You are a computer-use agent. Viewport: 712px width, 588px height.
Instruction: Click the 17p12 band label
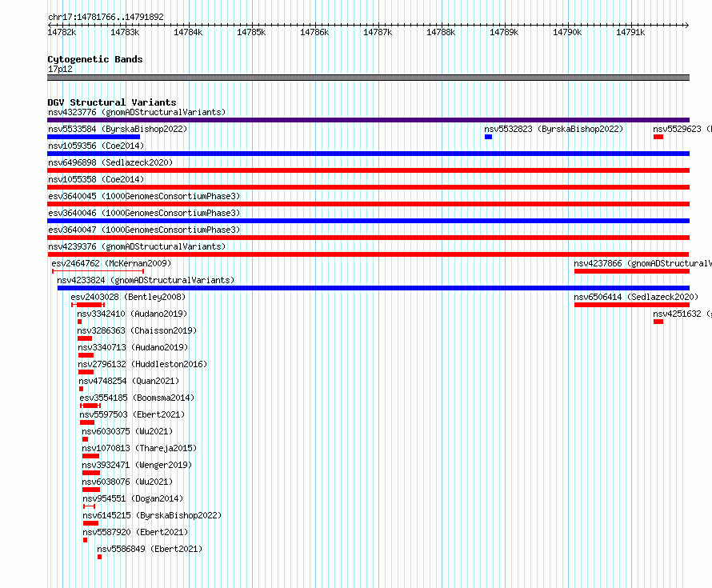(x=60, y=69)
